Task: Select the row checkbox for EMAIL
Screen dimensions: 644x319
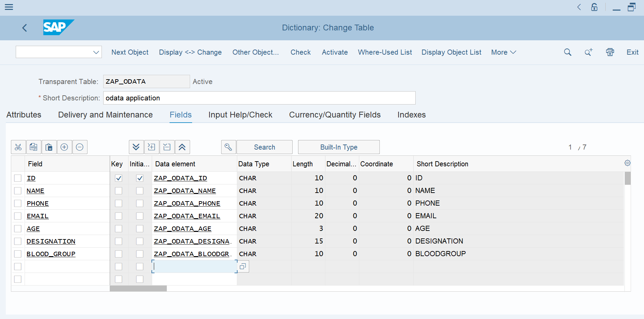Action: pos(18,216)
